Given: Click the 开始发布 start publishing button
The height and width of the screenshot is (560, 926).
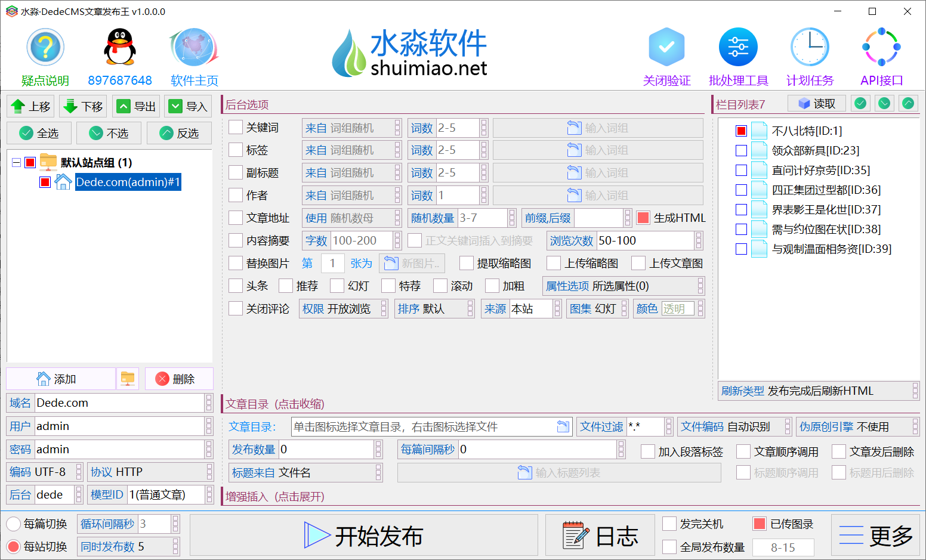Looking at the screenshot, I should tap(364, 536).
